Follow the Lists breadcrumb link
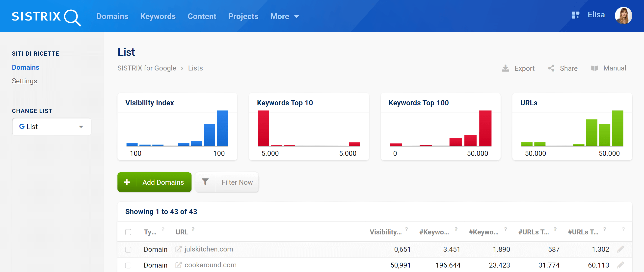 click(195, 68)
